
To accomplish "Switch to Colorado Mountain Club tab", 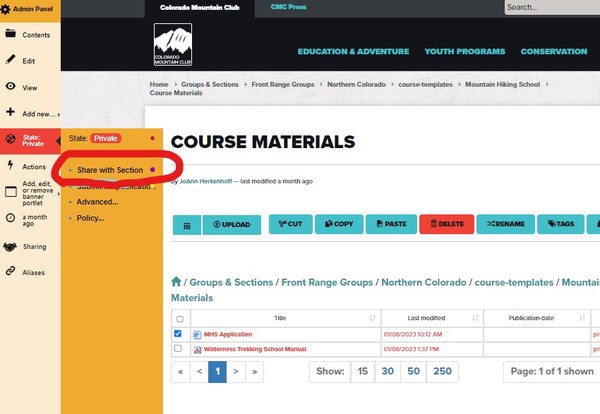I will point(199,8).
